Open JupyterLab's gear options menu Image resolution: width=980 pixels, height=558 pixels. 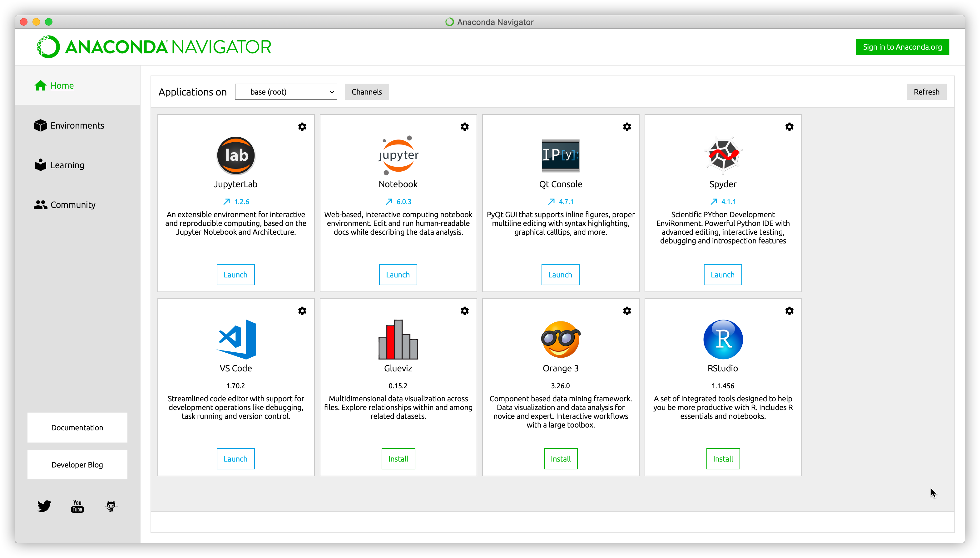(302, 127)
